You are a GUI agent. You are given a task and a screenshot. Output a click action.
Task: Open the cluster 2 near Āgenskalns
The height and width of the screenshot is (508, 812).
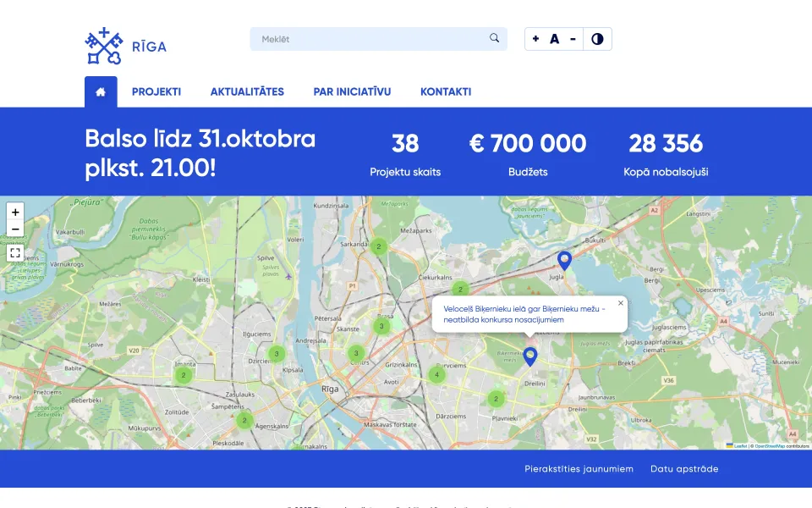click(x=244, y=420)
